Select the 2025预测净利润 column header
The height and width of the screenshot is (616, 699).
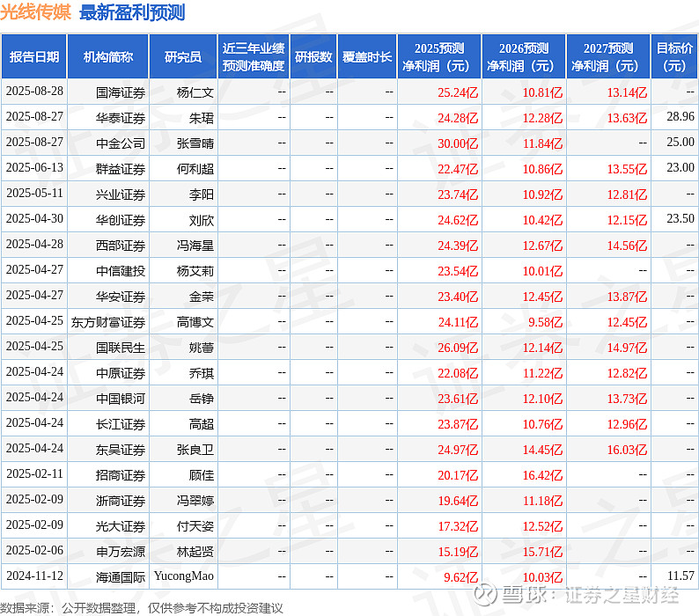pos(439,56)
